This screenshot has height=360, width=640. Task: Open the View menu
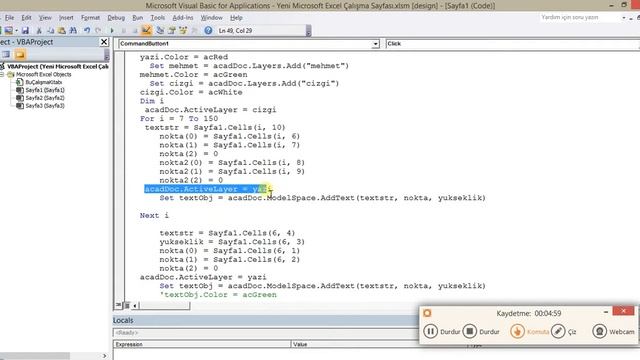coord(45,18)
